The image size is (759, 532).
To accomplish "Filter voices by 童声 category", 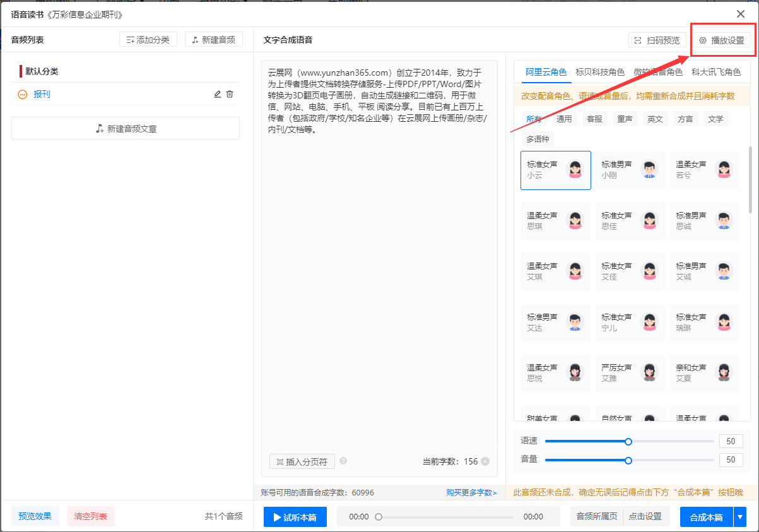I will point(625,119).
